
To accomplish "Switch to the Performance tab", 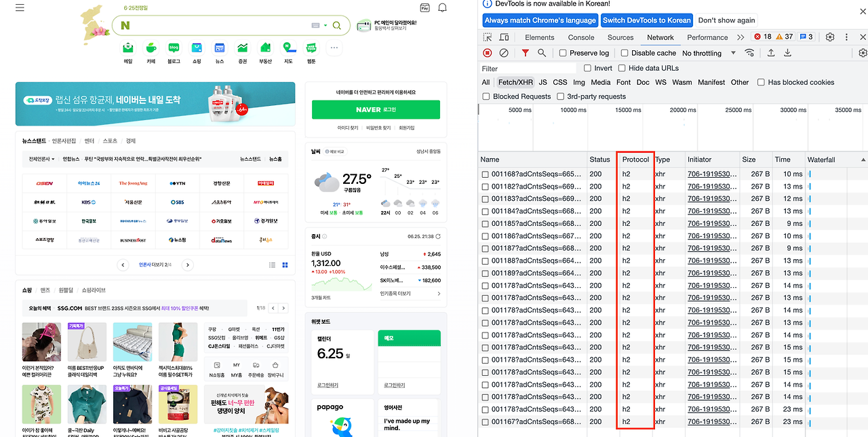I will [x=707, y=37].
